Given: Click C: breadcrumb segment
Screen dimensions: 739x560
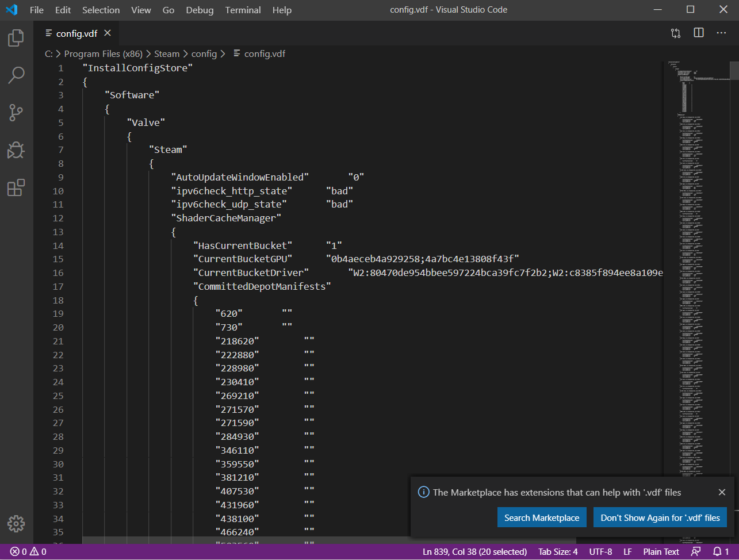Looking at the screenshot, I should click(49, 53).
